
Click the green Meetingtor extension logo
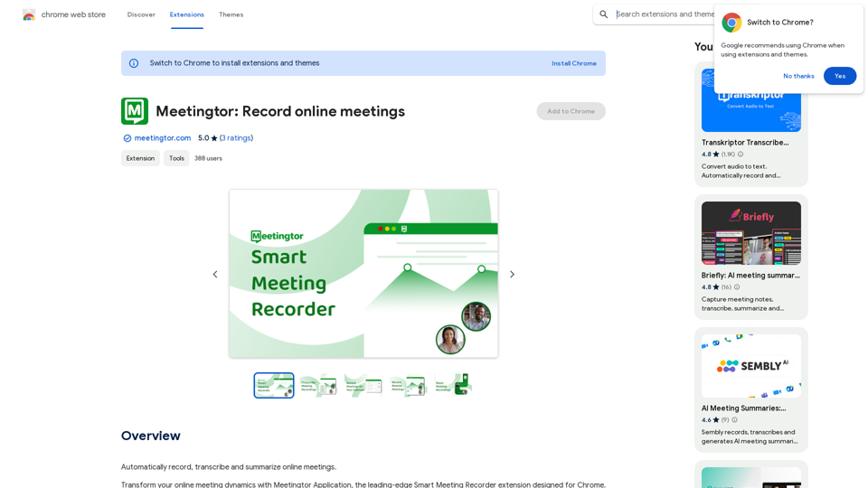(x=135, y=111)
